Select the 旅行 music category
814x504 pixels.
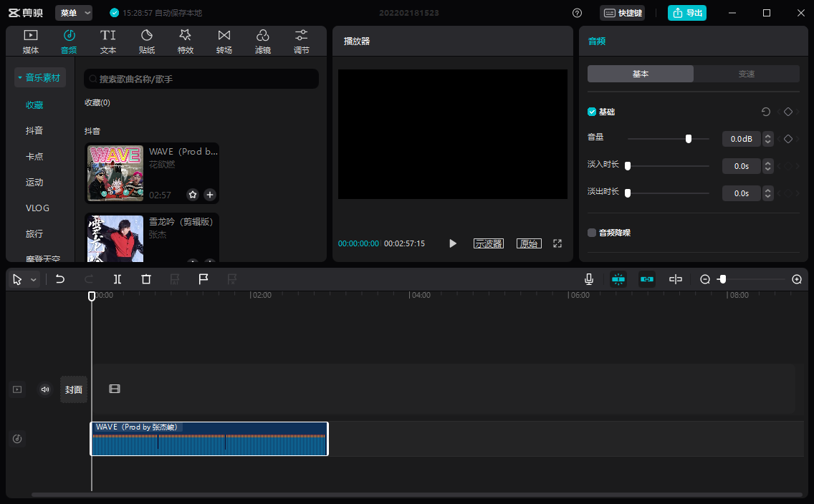[34, 234]
